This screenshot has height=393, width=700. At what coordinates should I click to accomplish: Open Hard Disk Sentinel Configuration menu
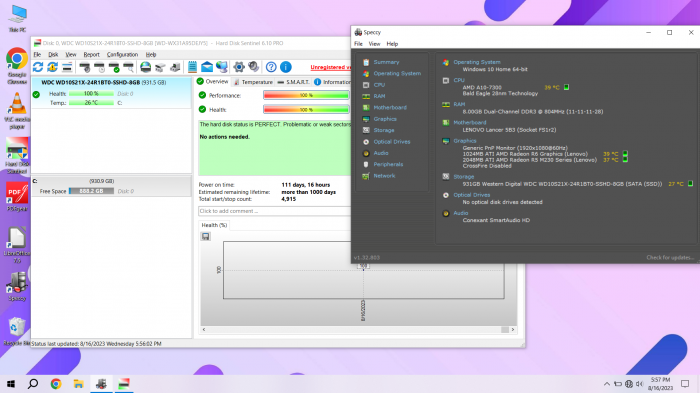tap(122, 54)
